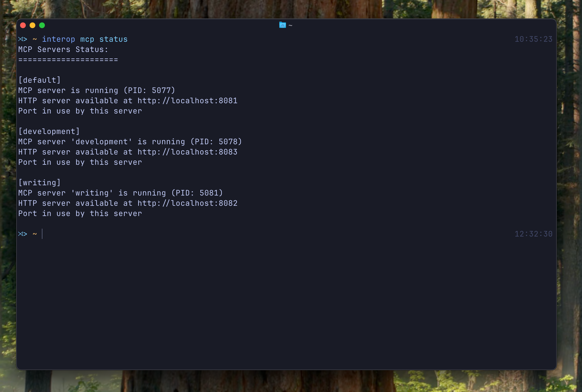Click the text cursor at the empty prompt
This screenshot has height=392, width=582.
[42, 234]
